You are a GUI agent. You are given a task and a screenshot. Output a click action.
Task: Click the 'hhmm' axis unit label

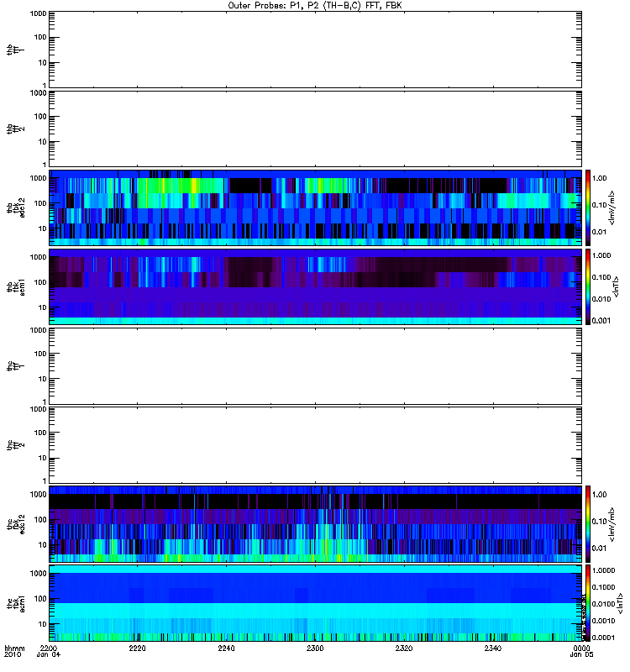click(x=14, y=648)
